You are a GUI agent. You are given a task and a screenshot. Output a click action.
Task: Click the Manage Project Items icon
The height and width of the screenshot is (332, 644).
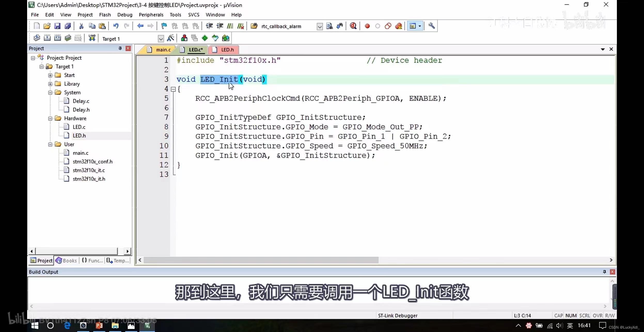pos(184,38)
